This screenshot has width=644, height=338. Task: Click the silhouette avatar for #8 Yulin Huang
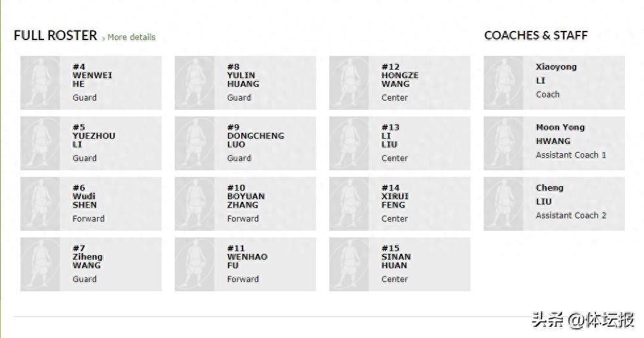click(195, 83)
